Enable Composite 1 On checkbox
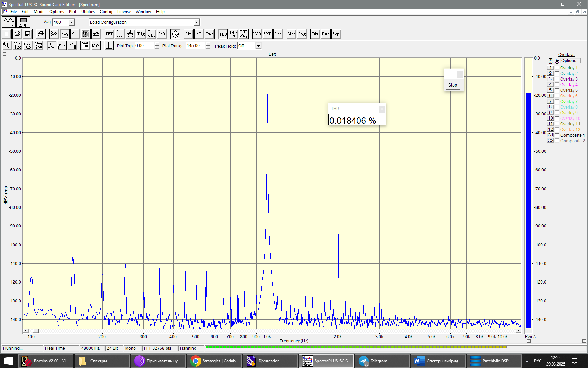The width and height of the screenshot is (588, 368). (x=557, y=135)
